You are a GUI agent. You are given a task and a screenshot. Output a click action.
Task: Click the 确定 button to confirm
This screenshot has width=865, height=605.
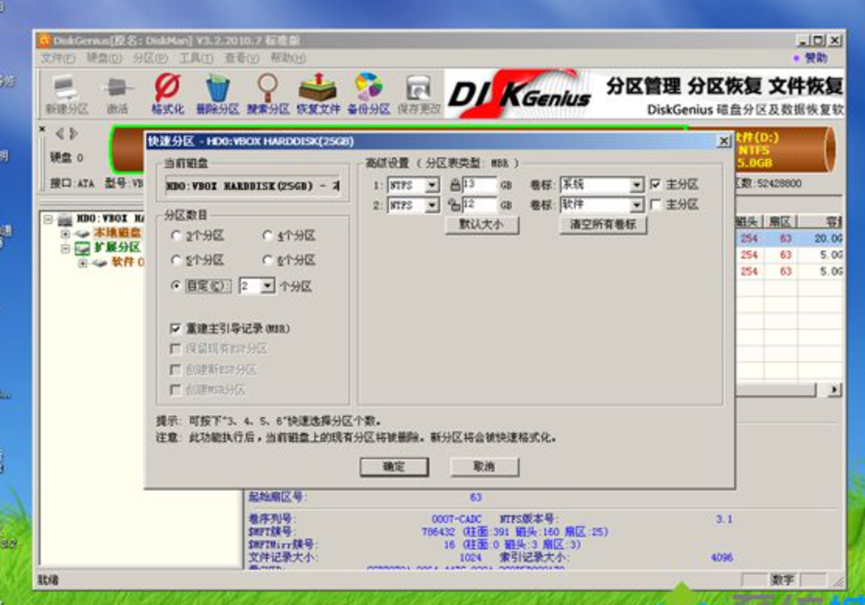(393, 467)
